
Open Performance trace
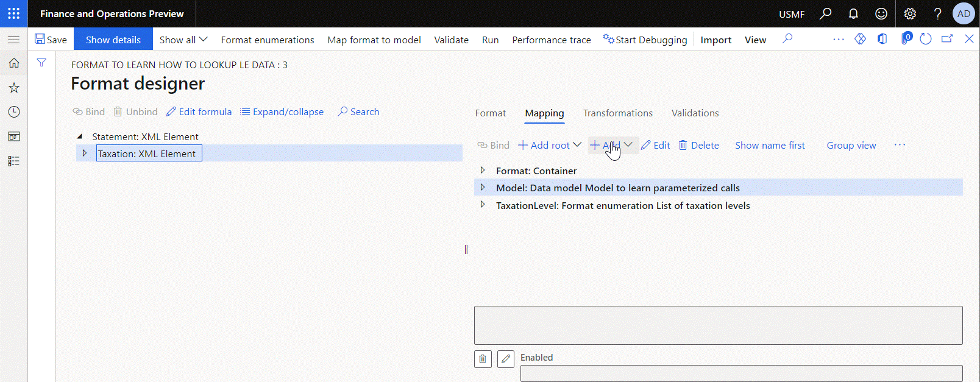tap(552, 40)
